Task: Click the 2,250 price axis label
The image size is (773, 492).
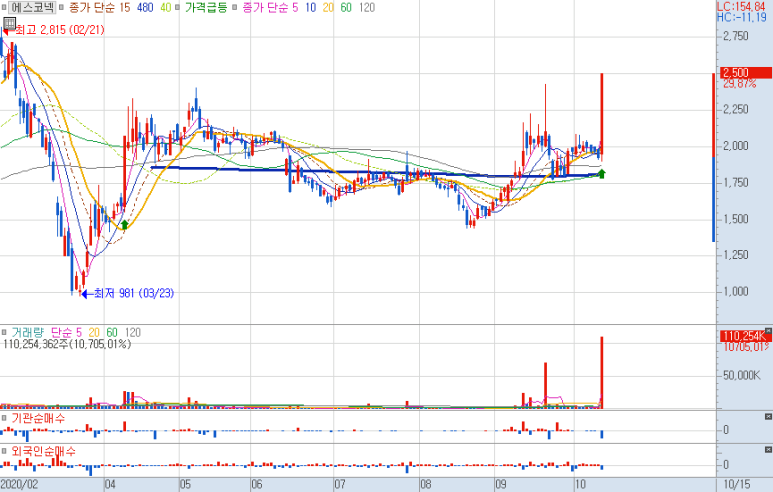Action: click(736, 109)
